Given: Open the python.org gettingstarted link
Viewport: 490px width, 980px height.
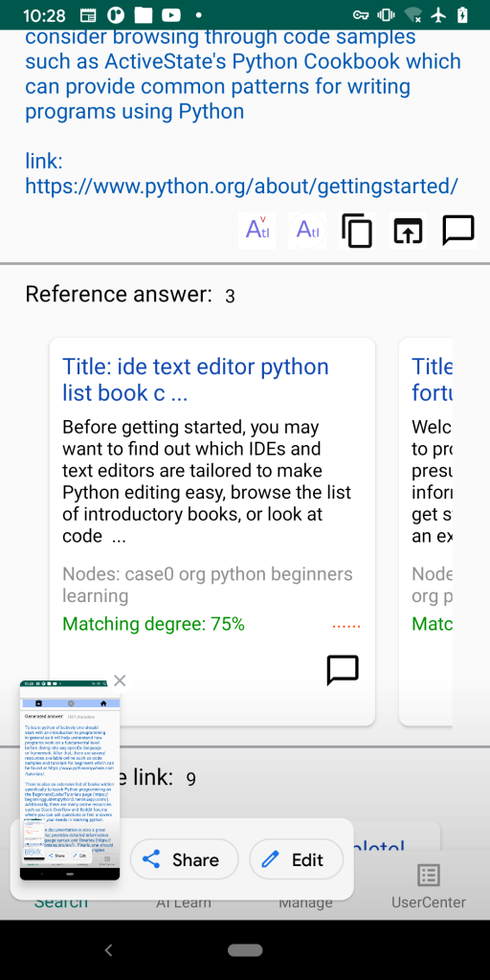Looking at the screenshot, I should tap(241, 186).
